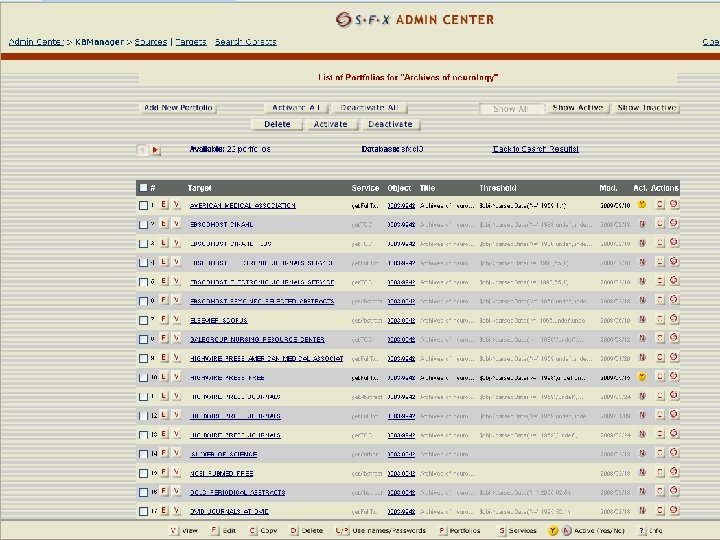Screen dimensions: 720x540
Task: Open the American Medical Association target link
Action: [x=242, y=206]
